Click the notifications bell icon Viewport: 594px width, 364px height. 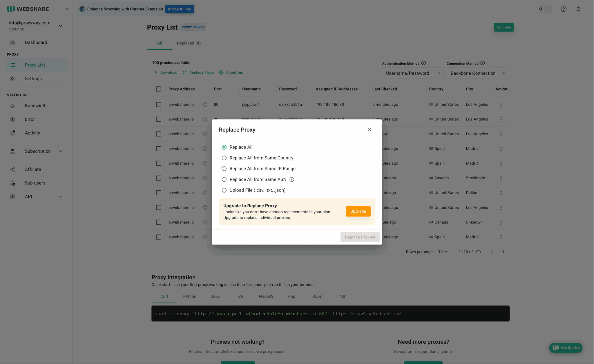pyautogui.click(x=578, y=9)
